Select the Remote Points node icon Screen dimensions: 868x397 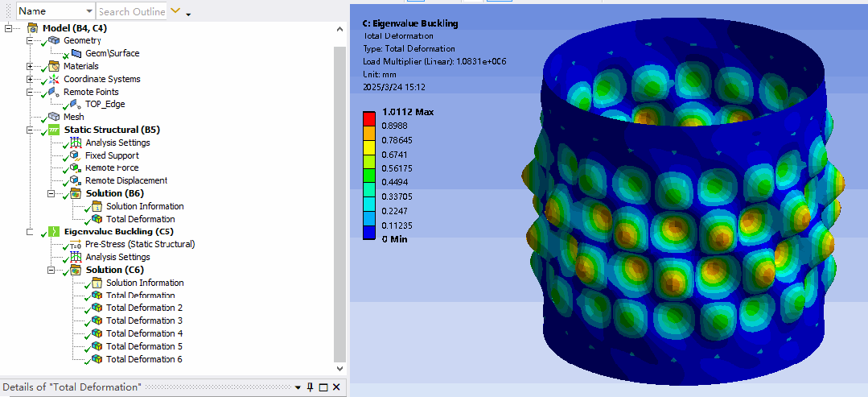54,92
